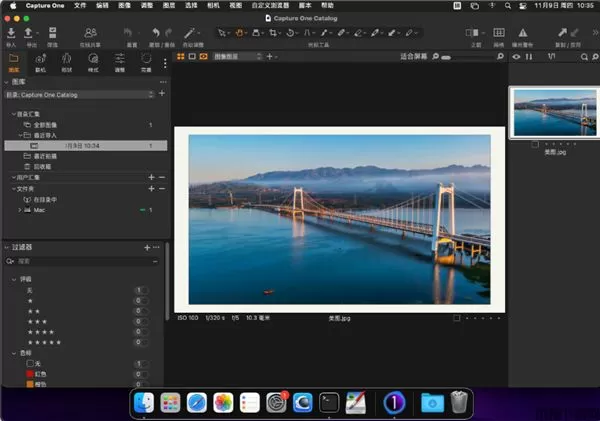Toggle the three-star rating filter
600x421 pixels.
[x=141, y=320]
